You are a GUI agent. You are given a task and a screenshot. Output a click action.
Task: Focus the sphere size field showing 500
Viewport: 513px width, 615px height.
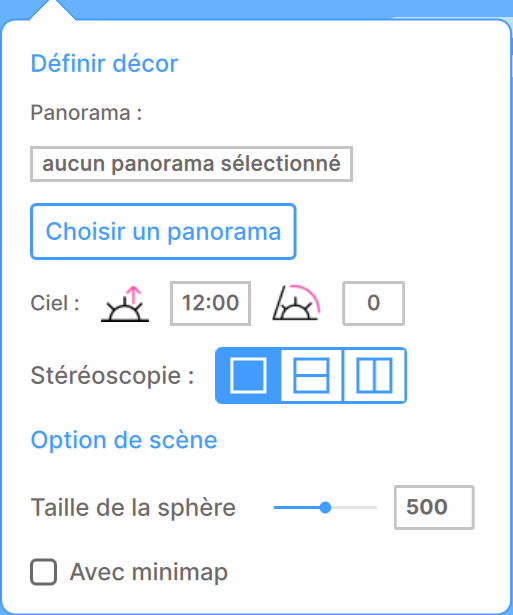pos(434,507)
